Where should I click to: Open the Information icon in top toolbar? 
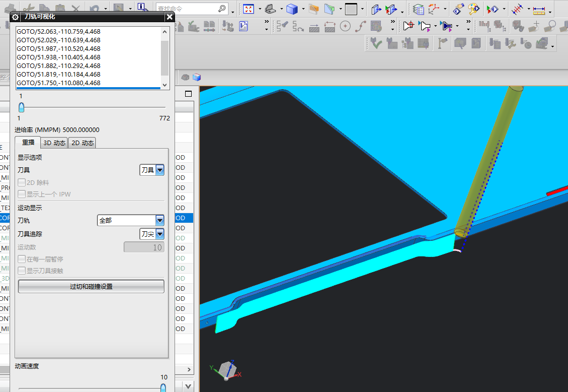[x=142, y=7]
